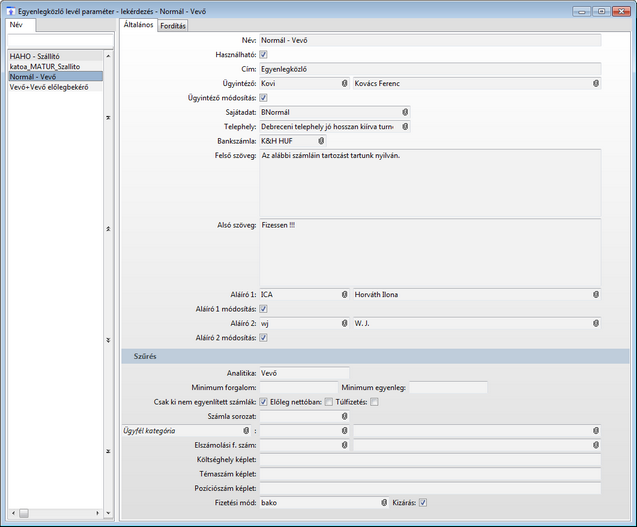Screen dimensions: 637x527
Task: Click the lookup icon in the Ügyfél kategória description field
Action: point(596,431)
